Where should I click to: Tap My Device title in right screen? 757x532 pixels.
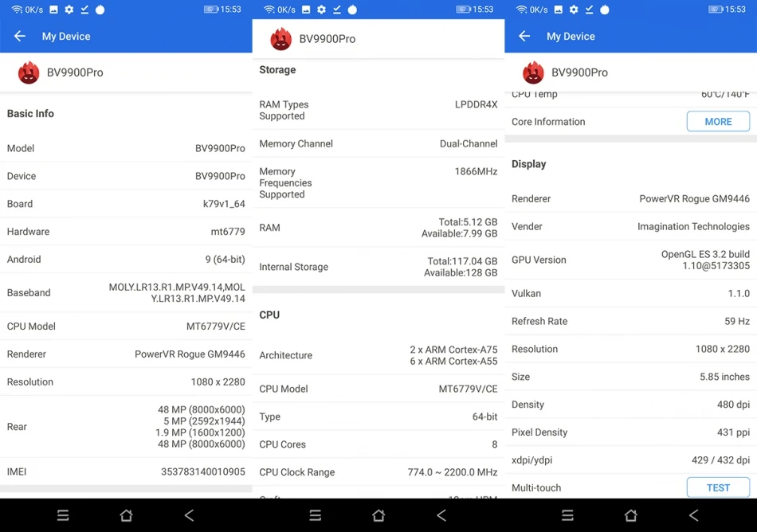point(571,36)
